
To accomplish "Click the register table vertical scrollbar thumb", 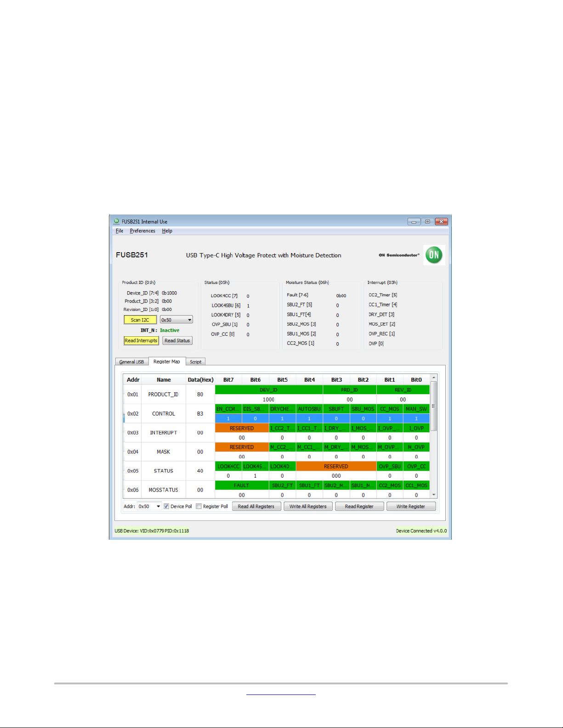I will pos(433,406).
